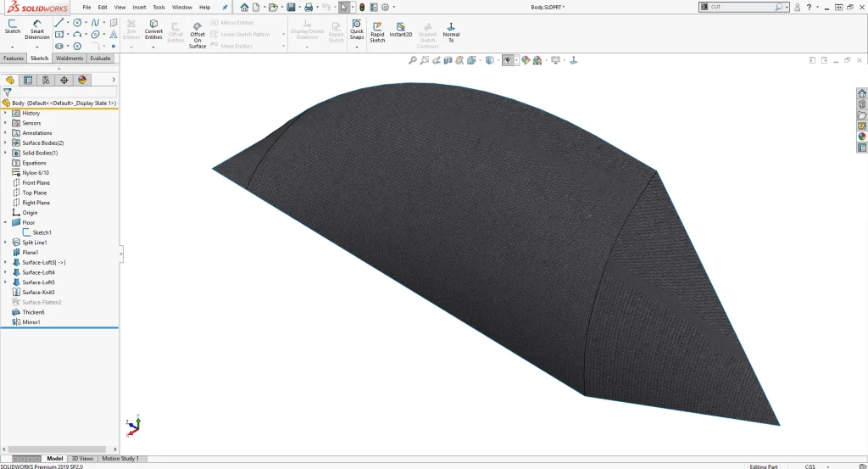Click the Convert Entities tool
This screenshot has width=868, height=469.
pyautogui.click(x=153, y=30)
